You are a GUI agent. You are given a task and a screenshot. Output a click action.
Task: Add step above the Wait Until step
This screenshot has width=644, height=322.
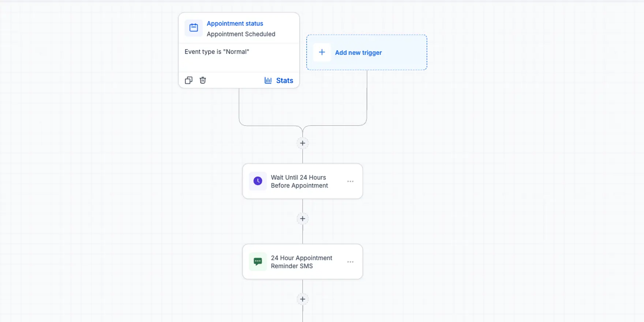(303, 143)
